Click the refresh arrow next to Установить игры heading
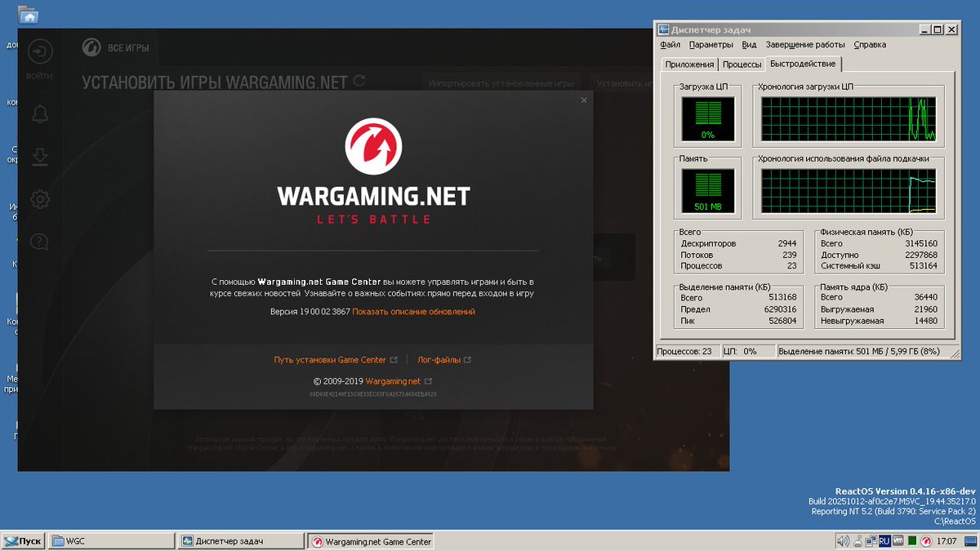The width and height of the screenshot is (980, 551). pyautogui.click(x=359, y=82)
